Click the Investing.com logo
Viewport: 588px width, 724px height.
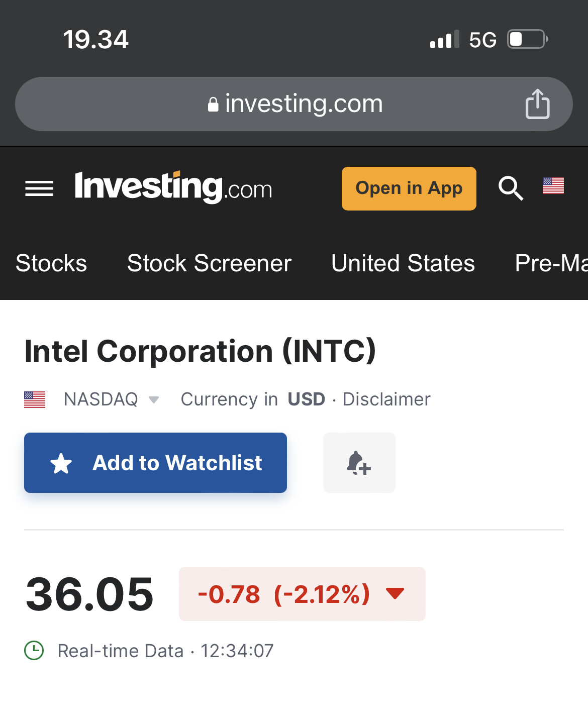[173, 187]
